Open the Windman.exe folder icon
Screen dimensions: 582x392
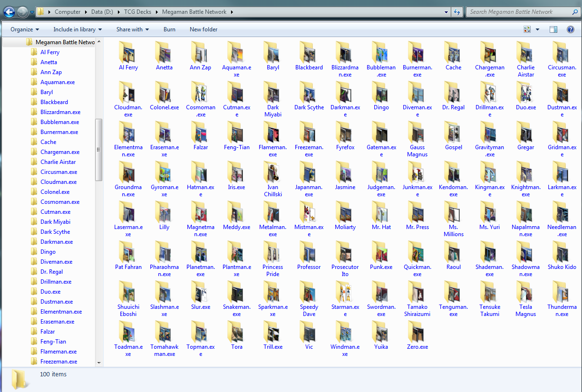click(345, 331)
